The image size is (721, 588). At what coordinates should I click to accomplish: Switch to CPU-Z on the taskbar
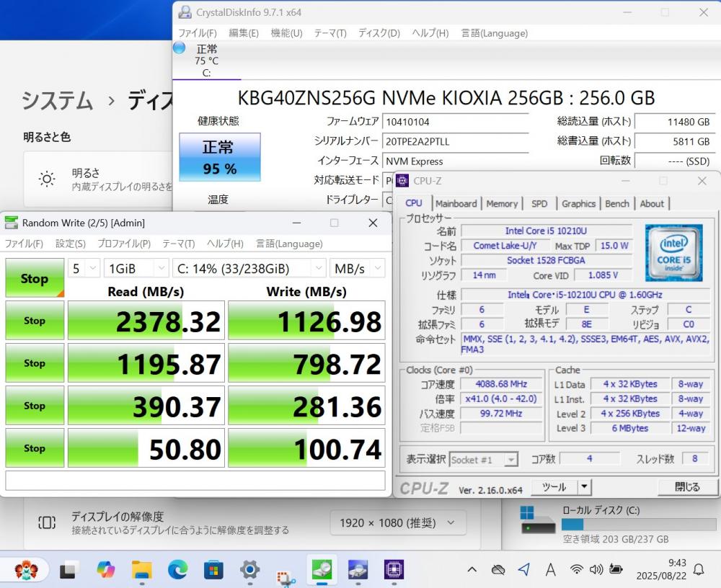(394, 570)
